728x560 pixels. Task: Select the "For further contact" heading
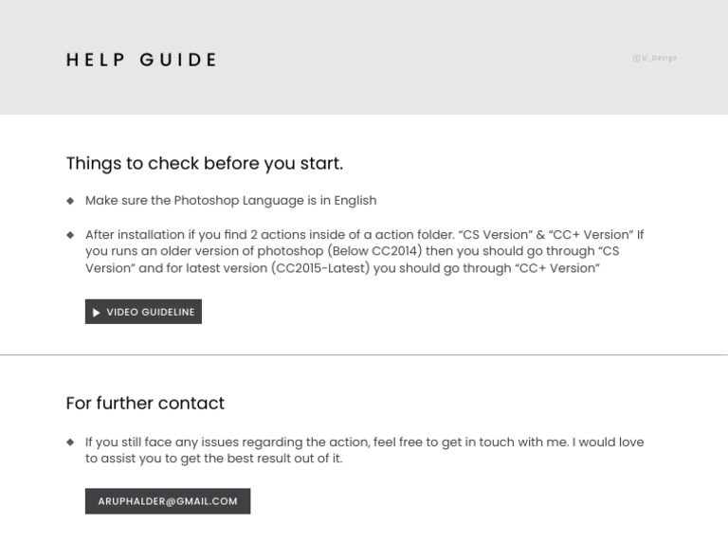145,403
